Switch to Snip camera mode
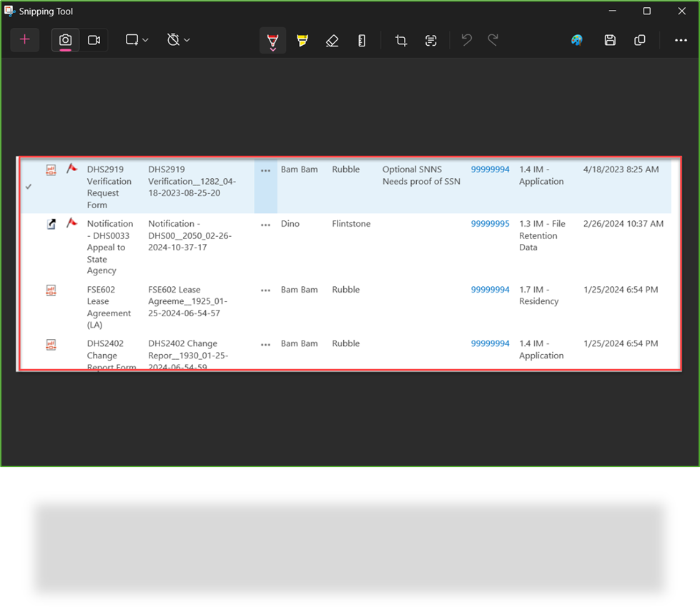This screenshot has width=700, height=611. 65,40
